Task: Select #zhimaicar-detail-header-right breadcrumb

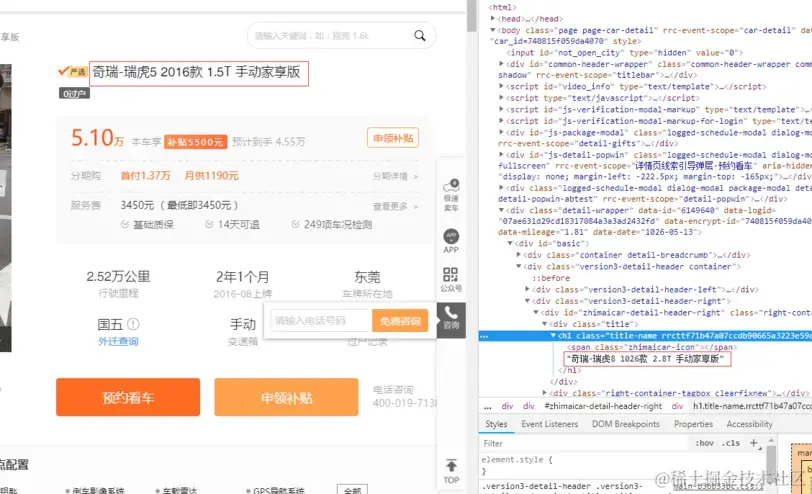Action: (603, 406)
